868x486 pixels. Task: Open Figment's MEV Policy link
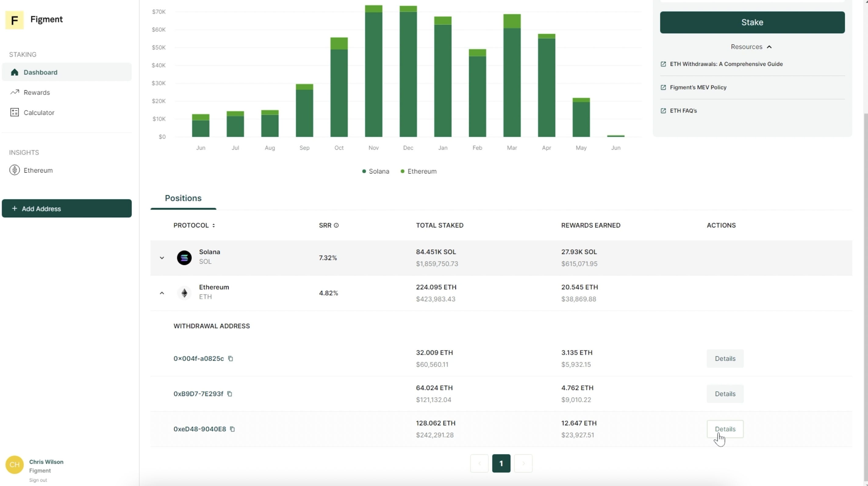tap(698, 87)
